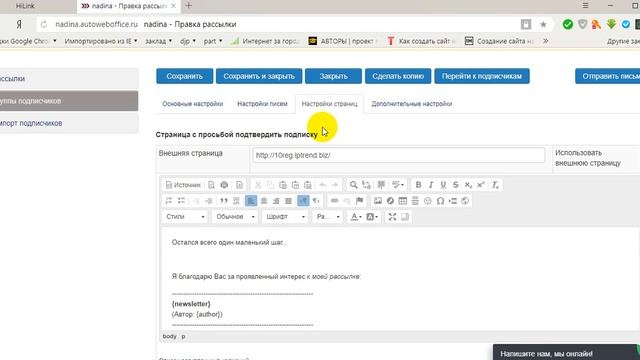Maximize the editor with expand icon
The width and height of the screenshot is (640, 360).
coord(392,217)
